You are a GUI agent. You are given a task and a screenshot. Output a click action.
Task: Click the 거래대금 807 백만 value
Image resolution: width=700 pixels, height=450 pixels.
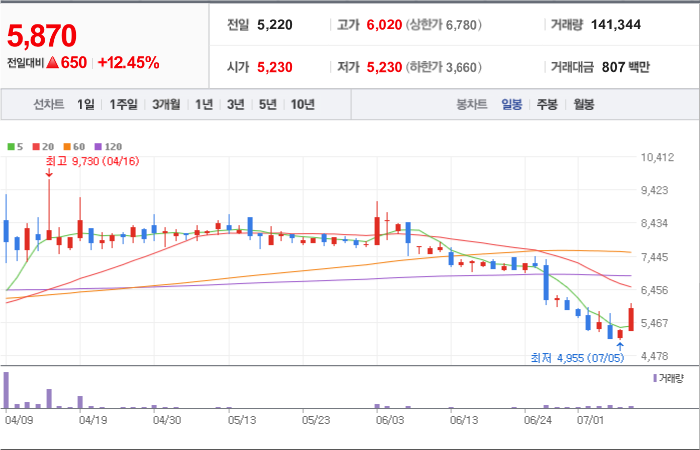point(626,67)
